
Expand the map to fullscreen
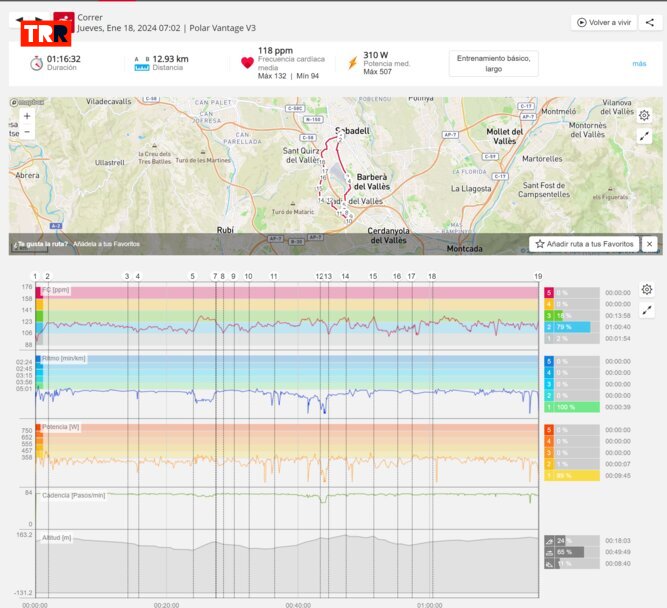point(644,136)
